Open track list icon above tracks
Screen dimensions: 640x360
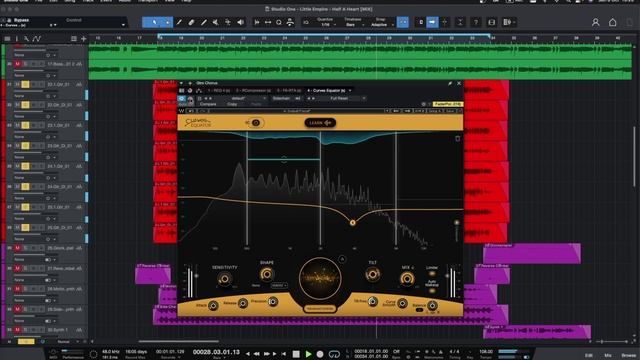tap(7, 39)
